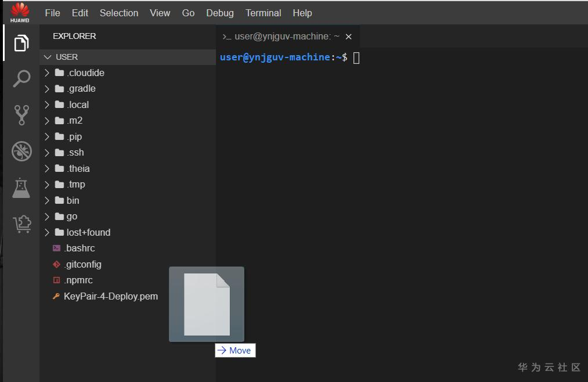Open the Search view in activity bar
The image size is (588, 382).
point(21,79)
